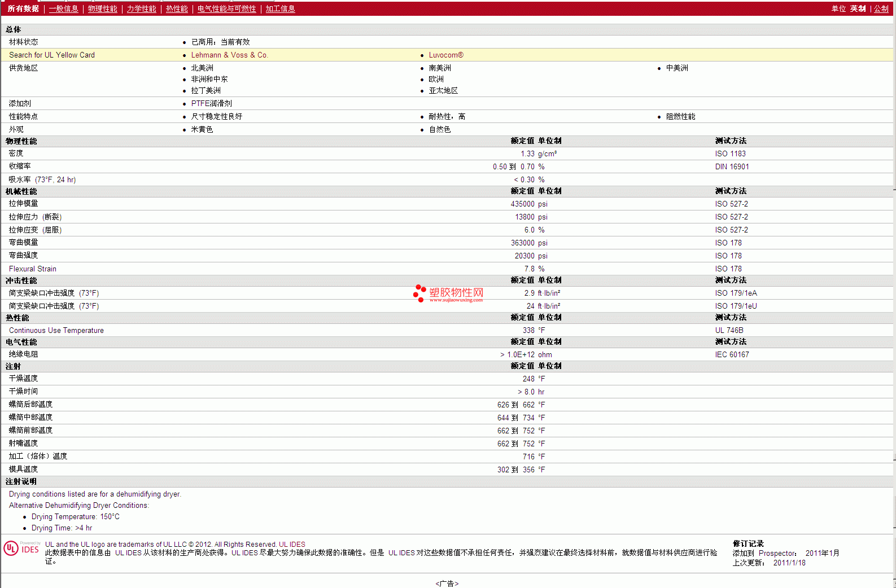Viewport: 896px width, 588px height.
Task: Click the PTFE润滑剂 additive entry
Action: (211, 103)
